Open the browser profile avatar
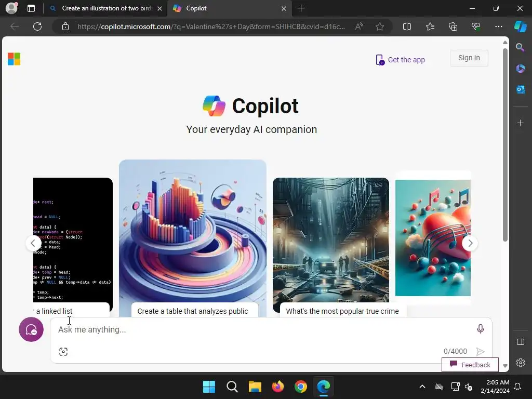The image size is (532, 399). click(x=11, y=8)
